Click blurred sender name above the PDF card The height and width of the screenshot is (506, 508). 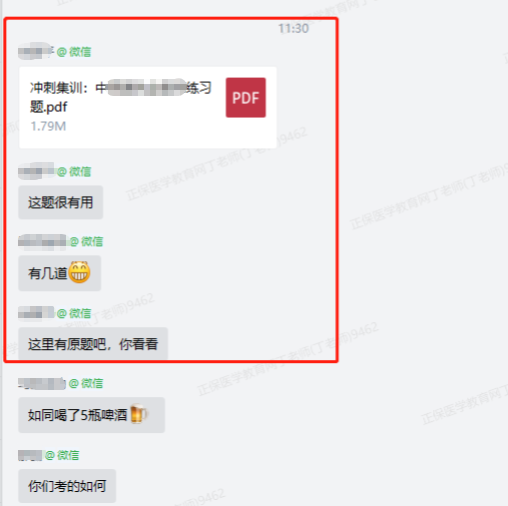(36, 51)
